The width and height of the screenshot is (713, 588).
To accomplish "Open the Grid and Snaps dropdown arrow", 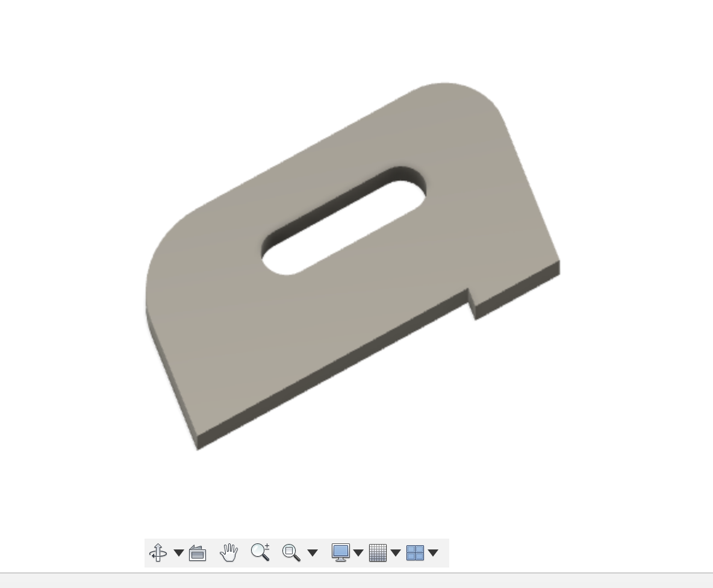I will [x=396, y=553].
